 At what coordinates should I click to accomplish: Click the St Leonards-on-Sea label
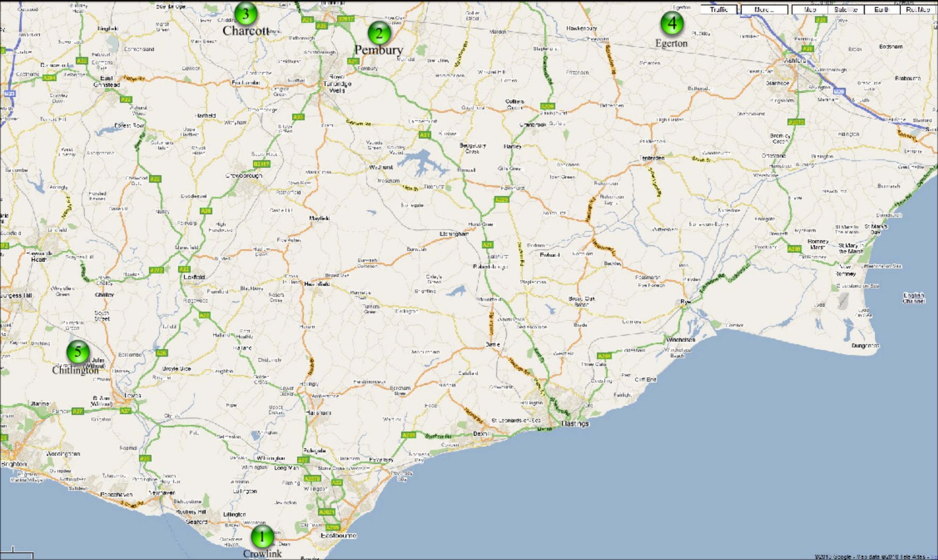click(516, 420)
